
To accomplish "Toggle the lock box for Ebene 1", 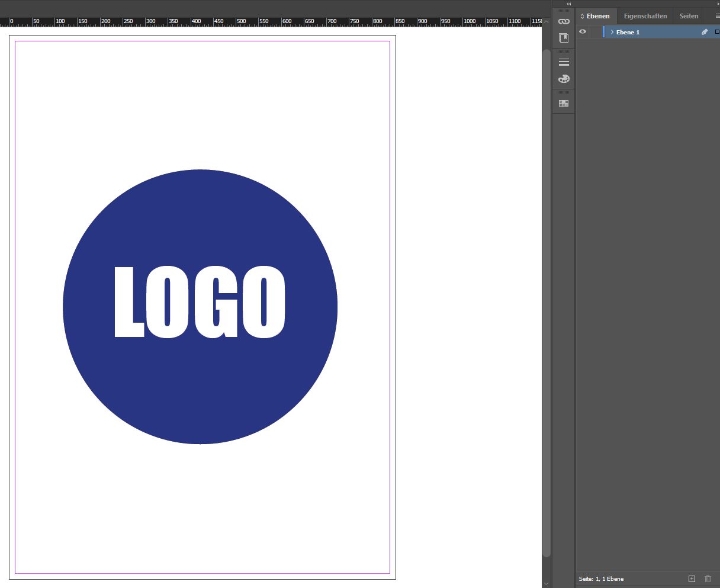I will [594, 32].
